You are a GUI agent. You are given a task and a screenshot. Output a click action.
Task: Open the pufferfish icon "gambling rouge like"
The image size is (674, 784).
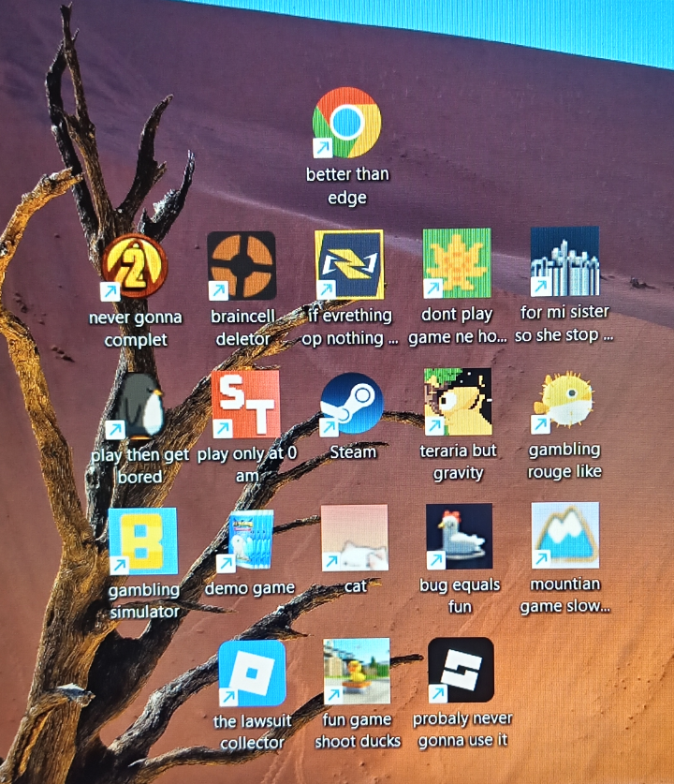point(564,401)
